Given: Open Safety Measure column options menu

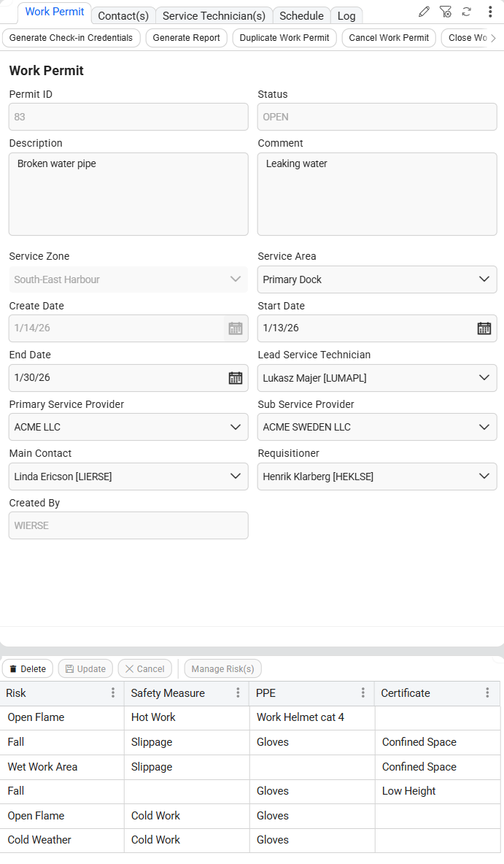Looking at the screenshot, I should tap(238, 693).
